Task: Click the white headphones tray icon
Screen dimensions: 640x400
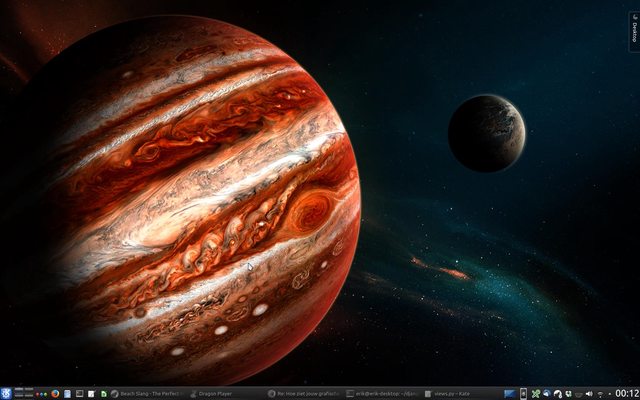Action: click(x=558, y=394)
